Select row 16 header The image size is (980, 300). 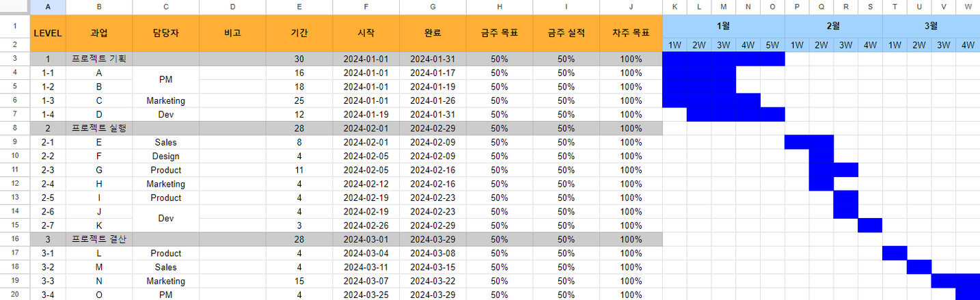click(x=15, y=239)
